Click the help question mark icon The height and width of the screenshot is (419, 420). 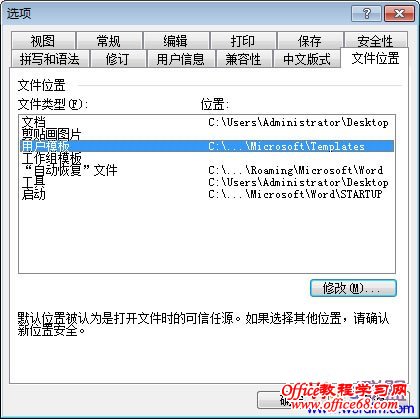(x=366, y=14)
